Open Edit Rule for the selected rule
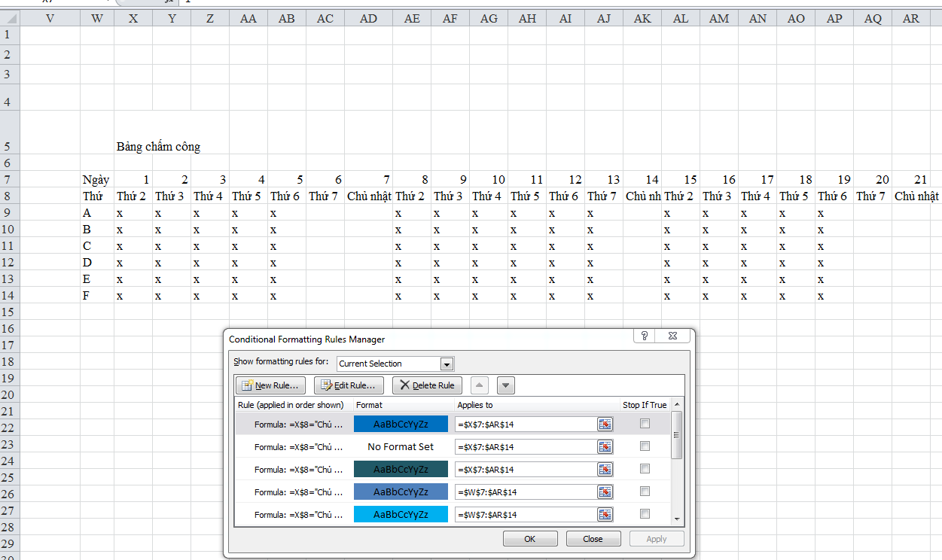 coord(349,385)
